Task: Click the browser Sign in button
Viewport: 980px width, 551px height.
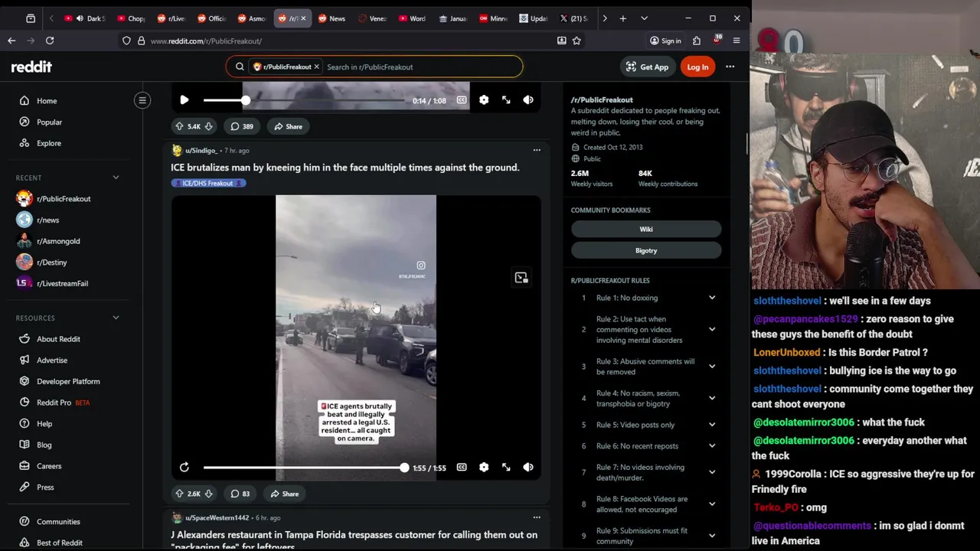Action: click(x=665, y=41)
